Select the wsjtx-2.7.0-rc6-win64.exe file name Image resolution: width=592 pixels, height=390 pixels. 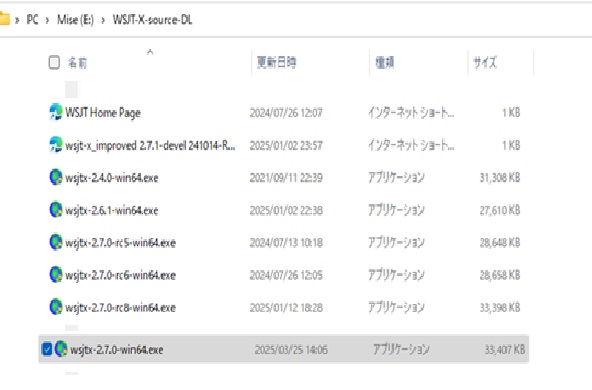coord(120,275)
